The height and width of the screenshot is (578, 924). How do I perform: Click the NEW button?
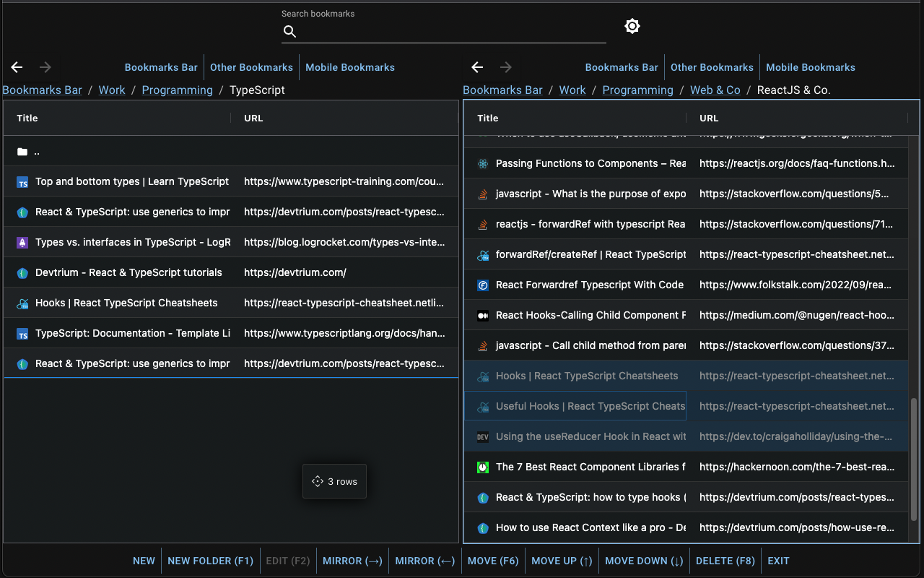[x=144, y=561]
